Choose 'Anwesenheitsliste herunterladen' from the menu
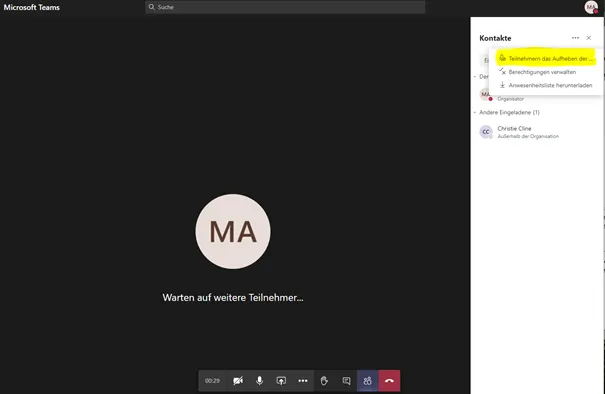 tap(546, 85)
